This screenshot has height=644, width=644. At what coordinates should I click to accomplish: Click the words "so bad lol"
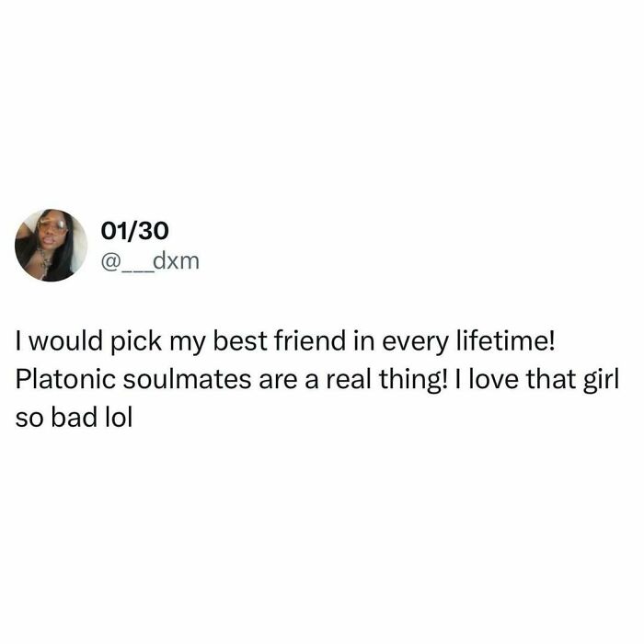tap(74, 418)
